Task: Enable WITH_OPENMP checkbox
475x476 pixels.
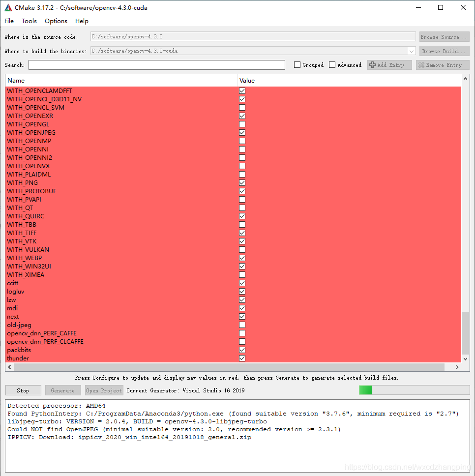Action: pos(242,141)
